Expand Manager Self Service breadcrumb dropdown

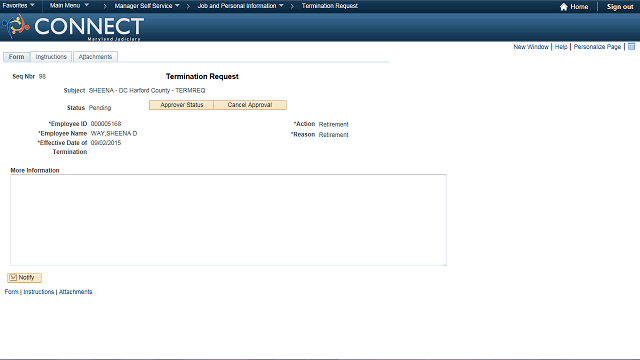147,6
